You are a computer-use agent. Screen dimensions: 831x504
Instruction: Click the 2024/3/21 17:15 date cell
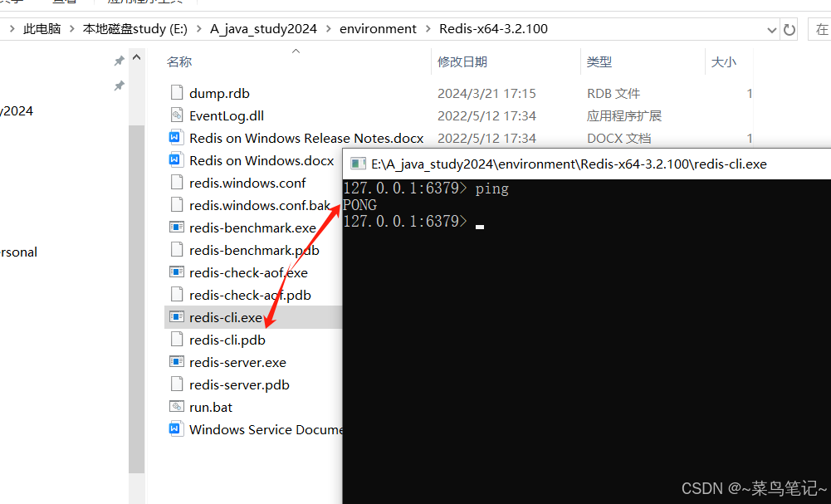click(486, 93)
